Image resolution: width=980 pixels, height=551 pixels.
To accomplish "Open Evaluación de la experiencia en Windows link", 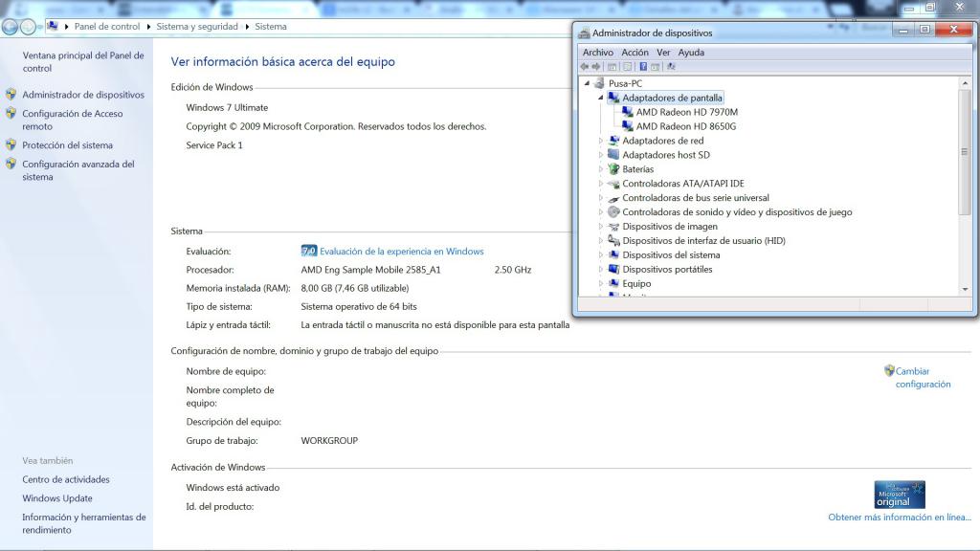I will 401,252.
